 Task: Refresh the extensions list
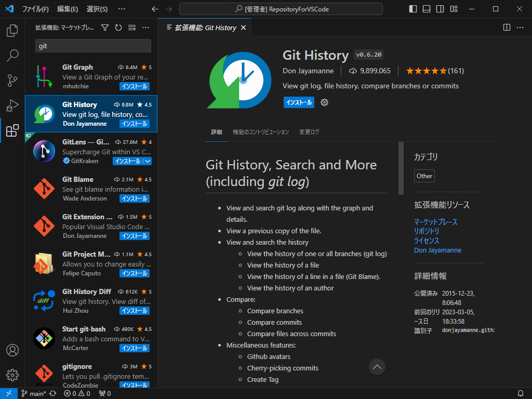[x=118, y=28]
